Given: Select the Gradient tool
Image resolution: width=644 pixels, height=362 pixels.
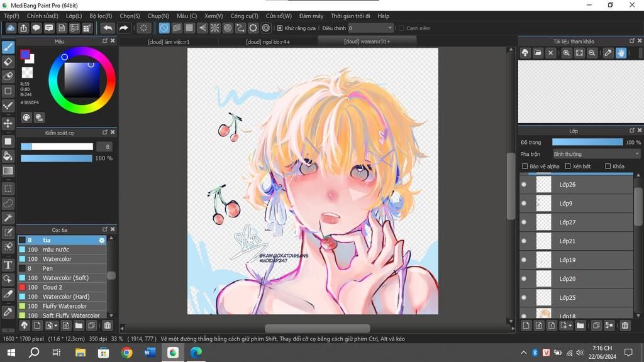Looking at the screenshot, I should pos(8,171).
